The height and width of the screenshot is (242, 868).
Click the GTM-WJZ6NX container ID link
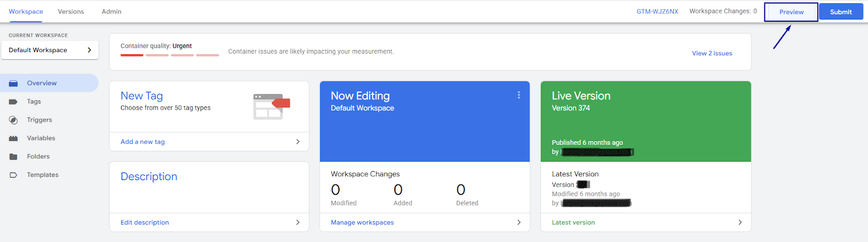(x=657, y=11)
